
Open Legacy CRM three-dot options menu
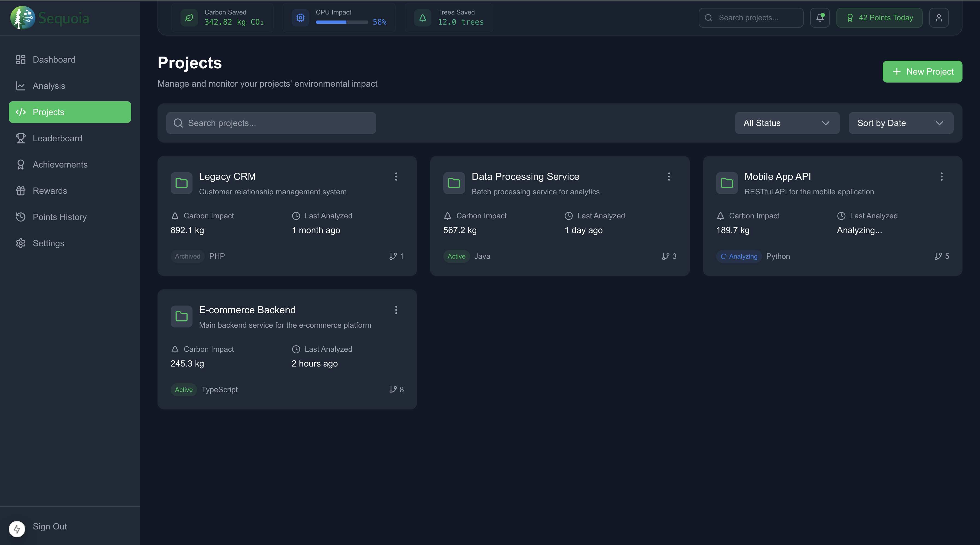pyautogui.click(x=396, y=177)
